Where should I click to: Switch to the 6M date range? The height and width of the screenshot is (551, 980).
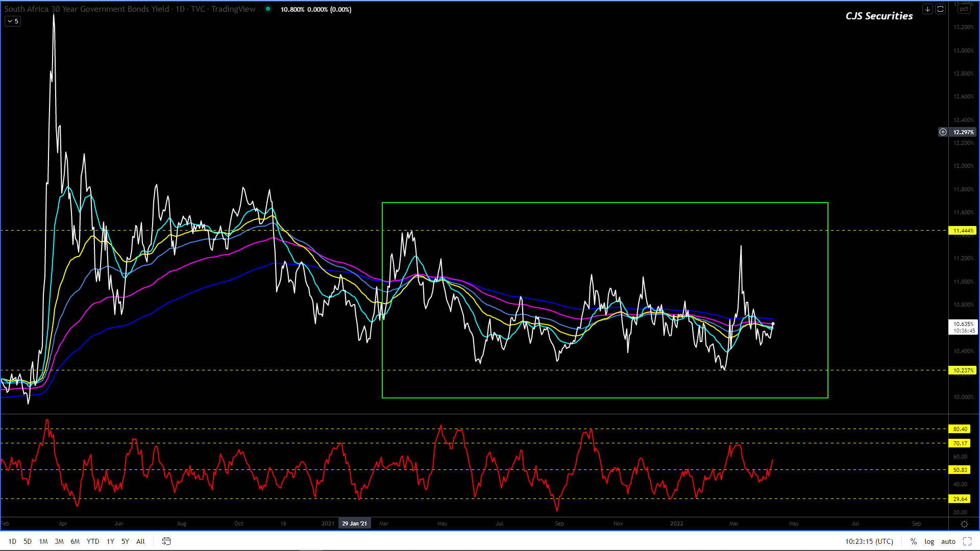point(75,541)
